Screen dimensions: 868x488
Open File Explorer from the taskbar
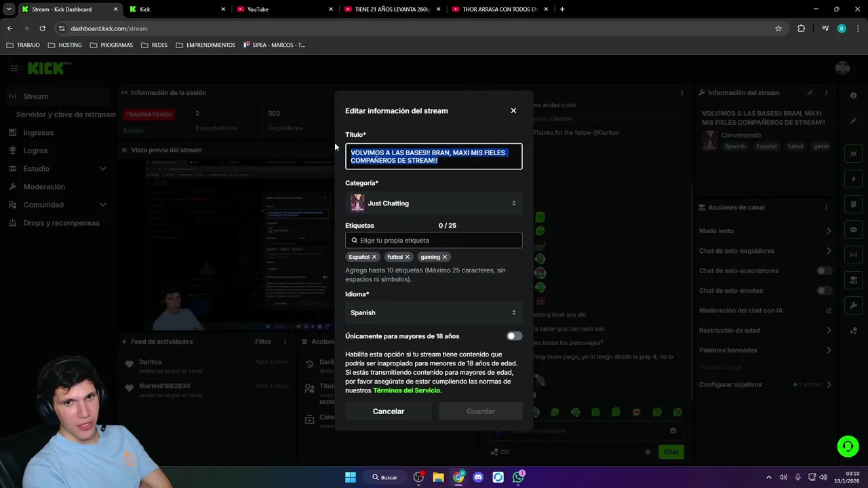pos(439,477)
